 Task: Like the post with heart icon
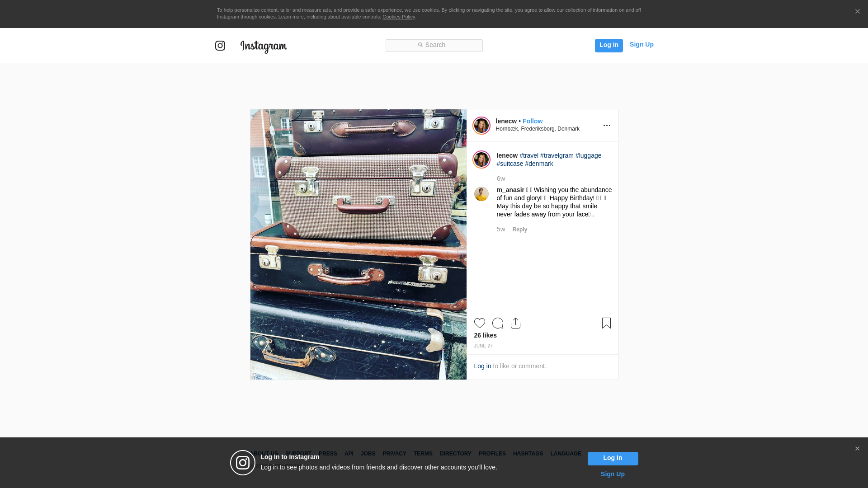[x=480, y=323]
